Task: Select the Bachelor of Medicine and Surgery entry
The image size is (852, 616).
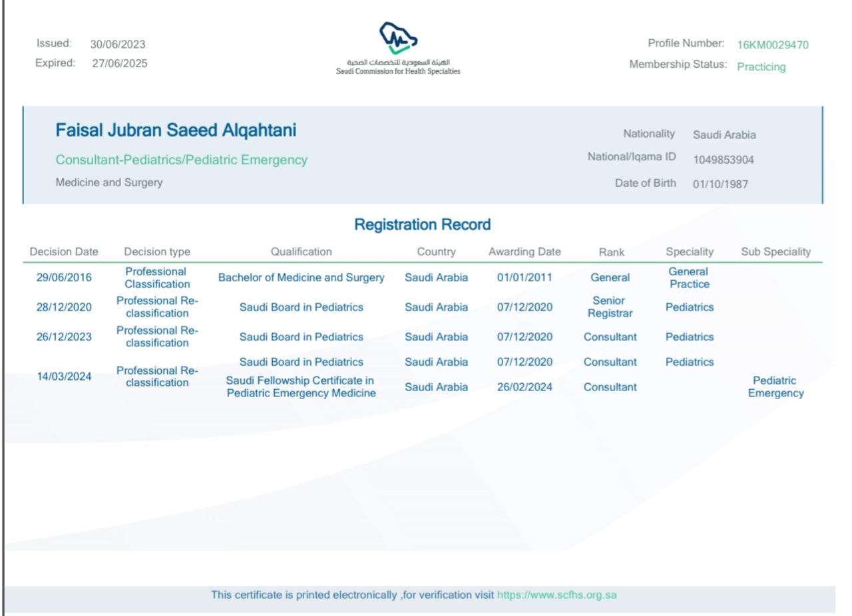Action: point(301,278)
